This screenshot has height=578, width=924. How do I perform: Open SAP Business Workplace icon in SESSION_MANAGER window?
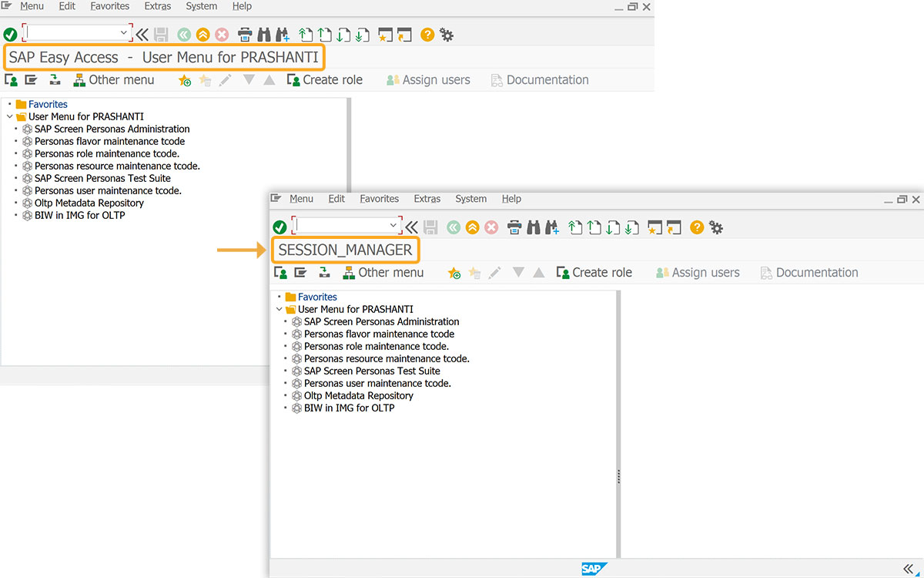(324, 273)
